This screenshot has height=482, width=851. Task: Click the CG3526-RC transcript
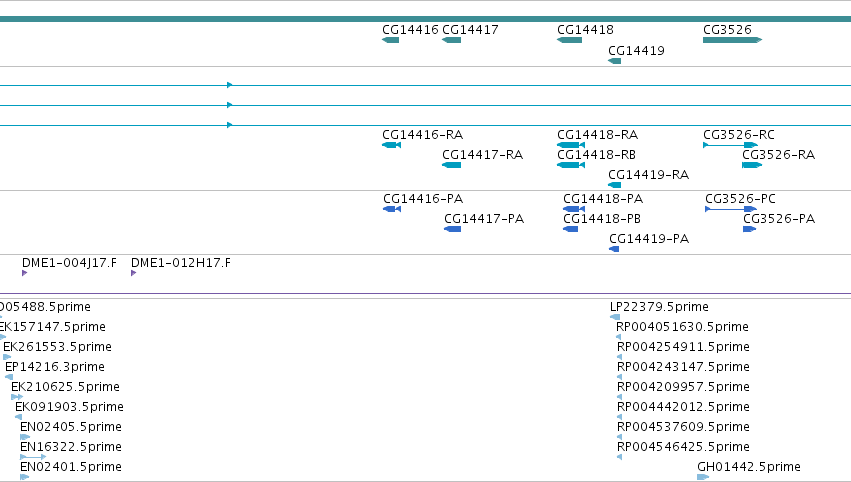click(x=730, y=145)
